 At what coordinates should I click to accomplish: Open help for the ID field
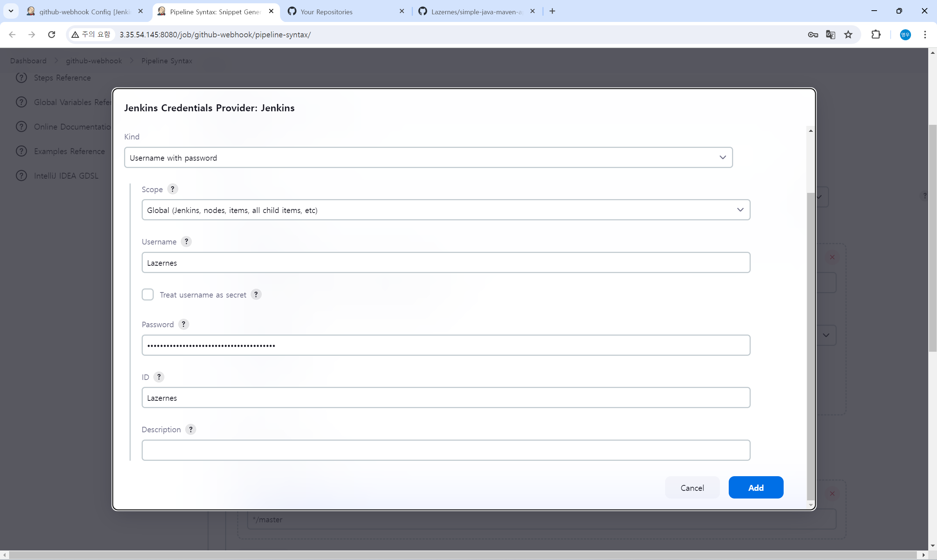(x=159, y=377)
